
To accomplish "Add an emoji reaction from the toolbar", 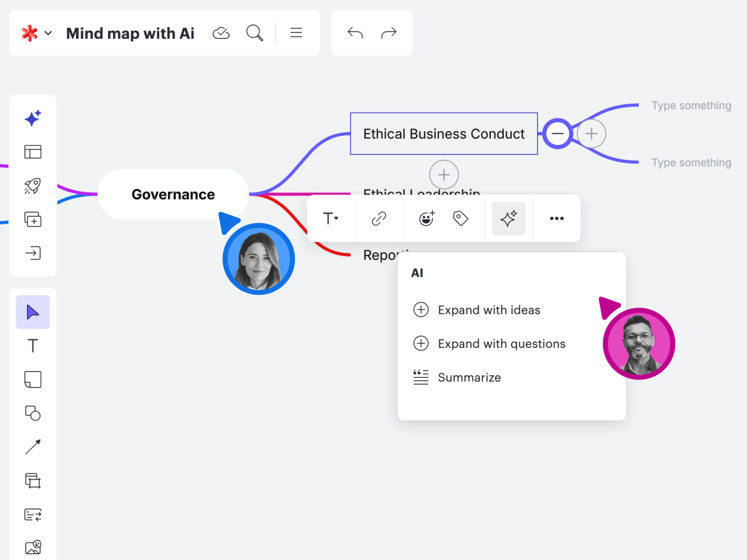I will (427, 218).
